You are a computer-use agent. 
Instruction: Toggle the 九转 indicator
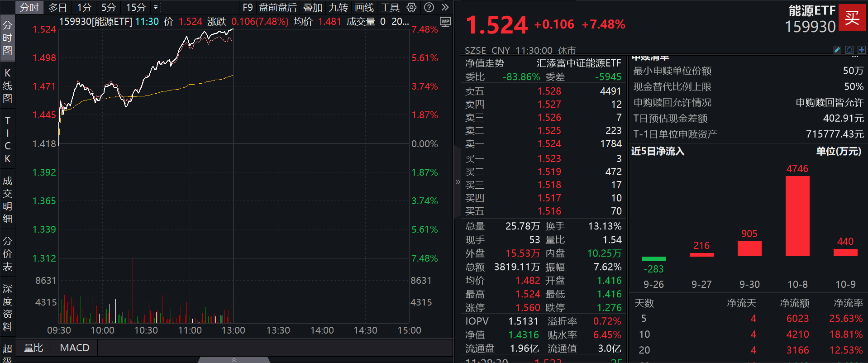pyautogui.click(x=339, y=7)
